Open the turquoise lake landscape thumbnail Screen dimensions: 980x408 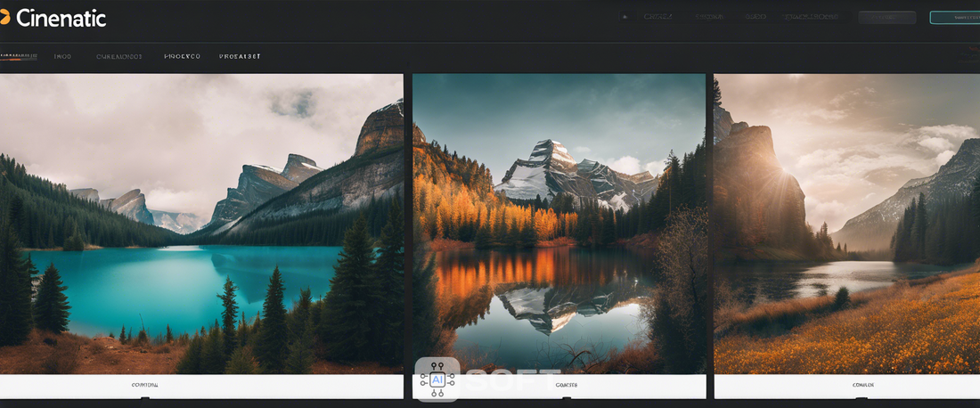(x=201, y=223)
